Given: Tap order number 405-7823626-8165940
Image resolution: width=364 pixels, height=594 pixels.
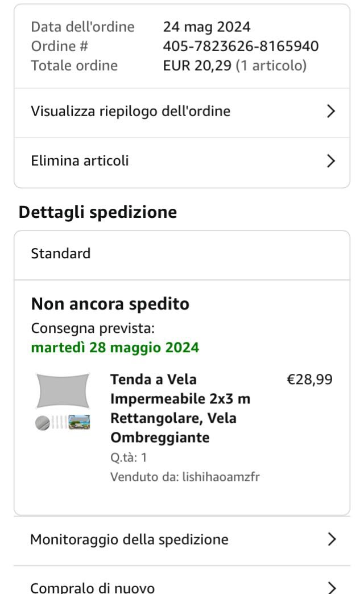Looking at the screenshot, I should (241, 46).
